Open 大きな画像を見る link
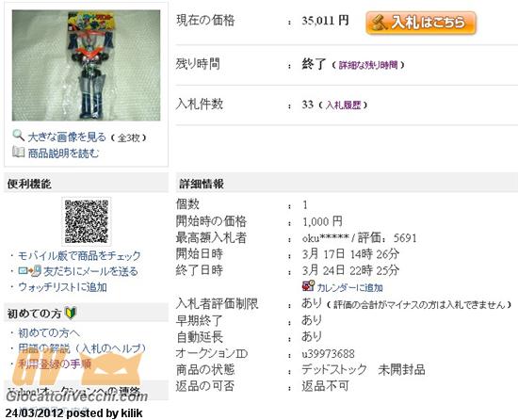Image resolution: width=518 pixels, height=420 pixels. click(67, 137)
